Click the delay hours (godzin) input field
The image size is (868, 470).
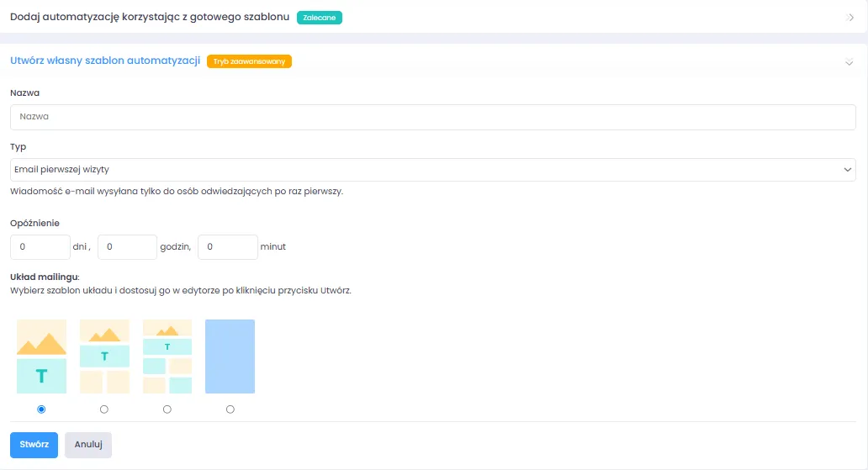pos(127,247)
